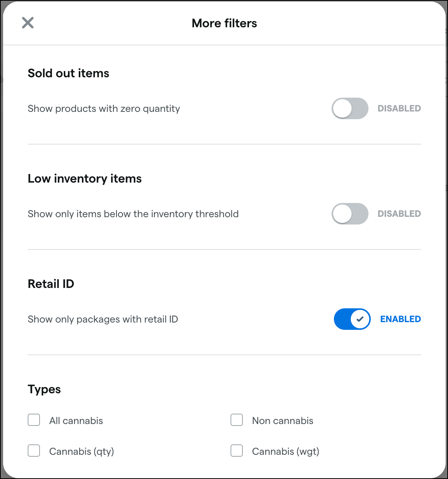
Task: Tick the Non cannabis checkbox box
Action: point(237,420)
